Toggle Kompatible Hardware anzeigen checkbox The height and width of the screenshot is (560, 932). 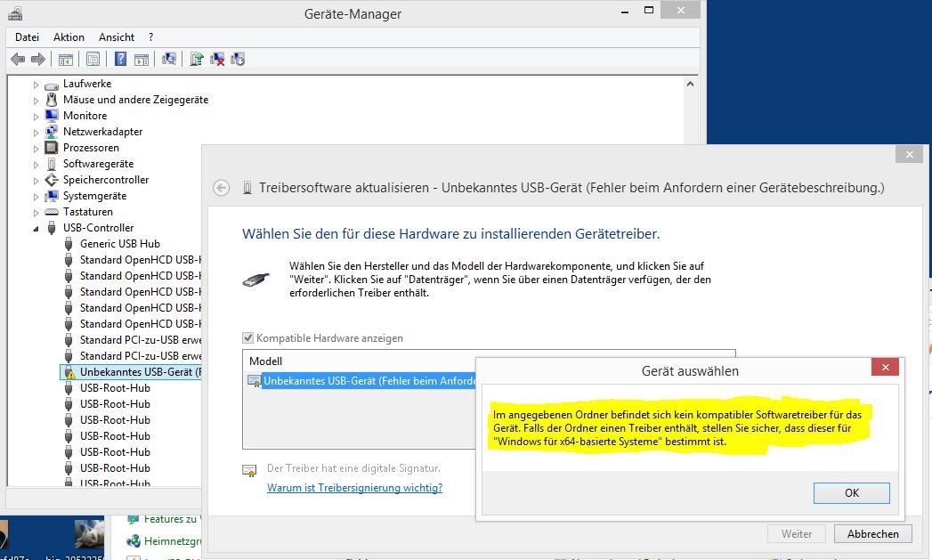(248, 338)
